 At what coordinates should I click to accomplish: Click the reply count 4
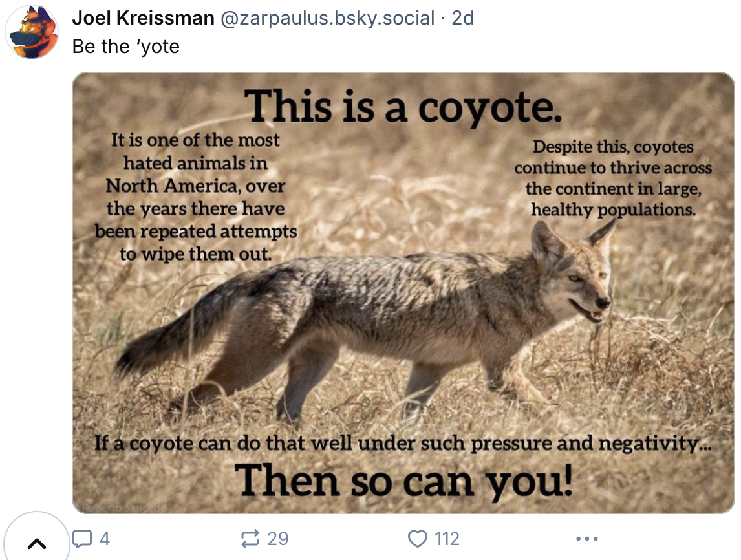click(105, 538)
